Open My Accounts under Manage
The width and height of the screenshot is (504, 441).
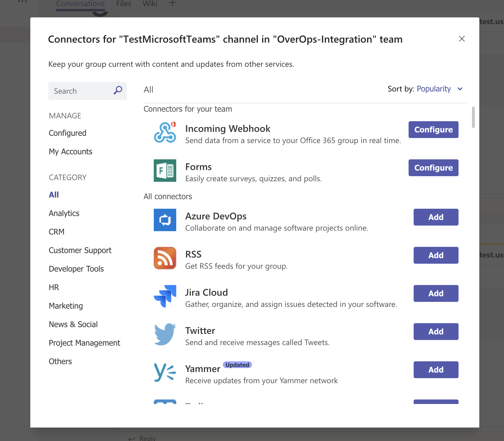click(x=70, y=151)
